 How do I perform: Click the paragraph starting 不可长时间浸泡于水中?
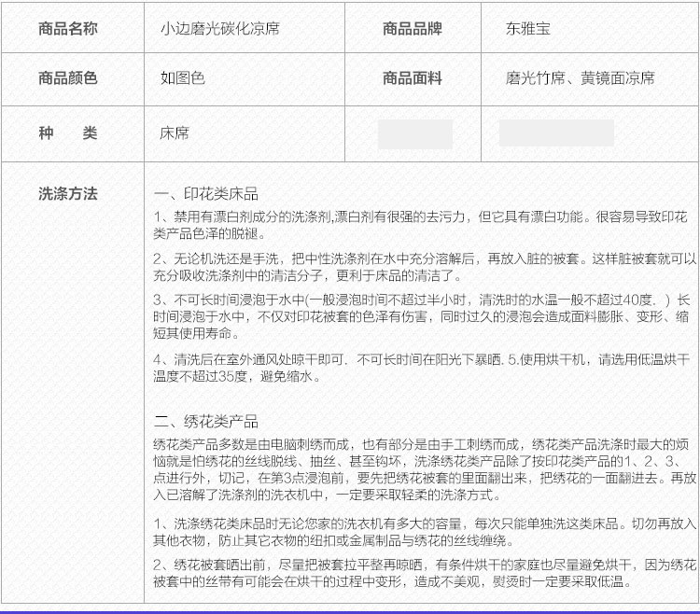point(420,316)
